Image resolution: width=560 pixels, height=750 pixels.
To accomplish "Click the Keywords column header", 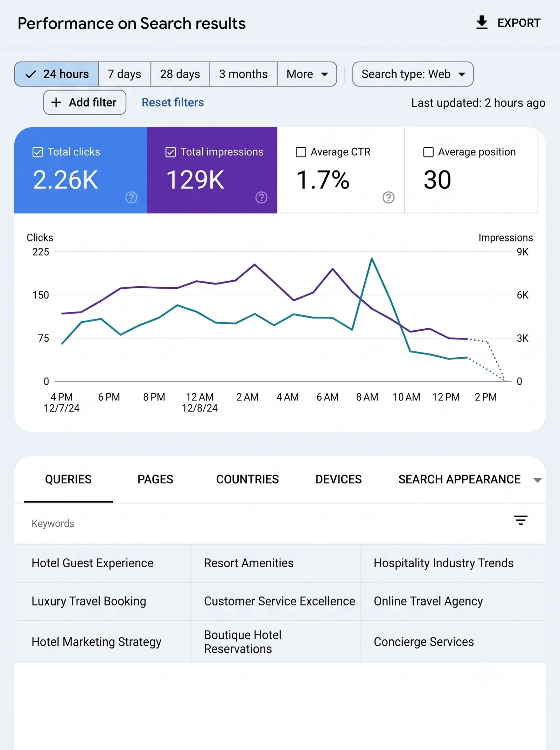I will click(53, 524).
